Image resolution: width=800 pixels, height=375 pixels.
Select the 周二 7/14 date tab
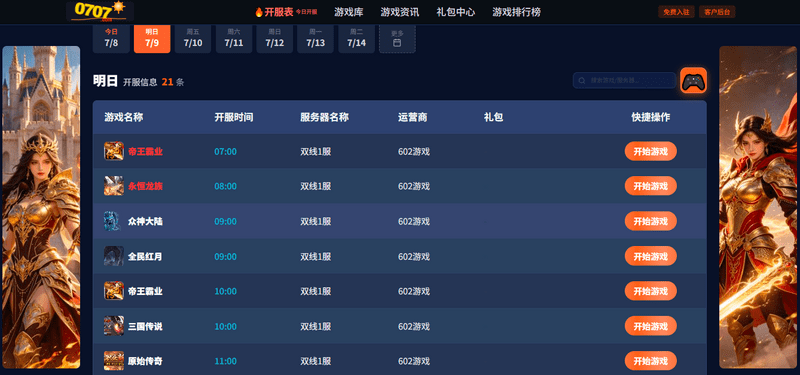(356, 38)
